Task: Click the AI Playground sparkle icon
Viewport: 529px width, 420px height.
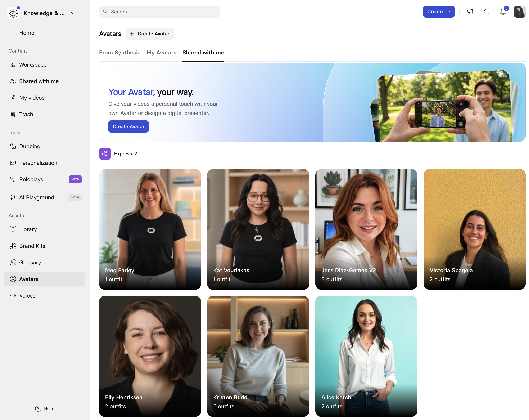Action: (13, 197)
